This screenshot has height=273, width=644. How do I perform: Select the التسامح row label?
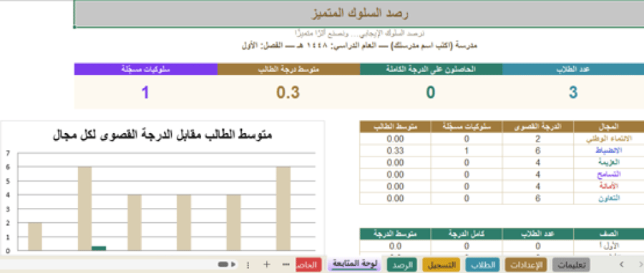(609, 174)
